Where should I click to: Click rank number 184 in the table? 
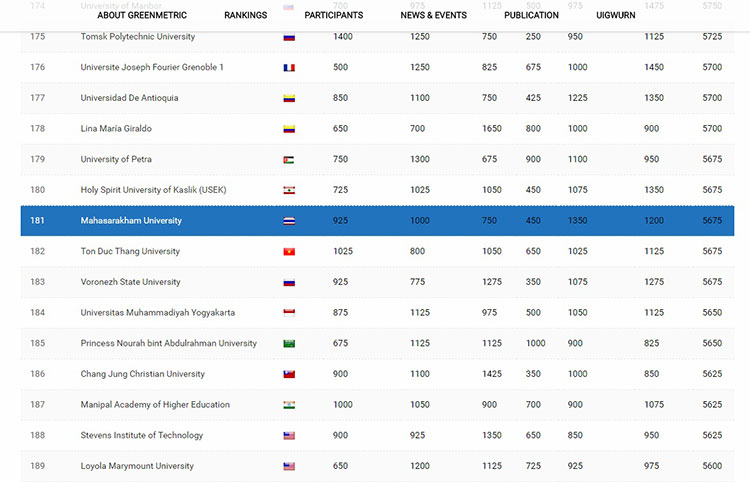(x=37, y=313)
